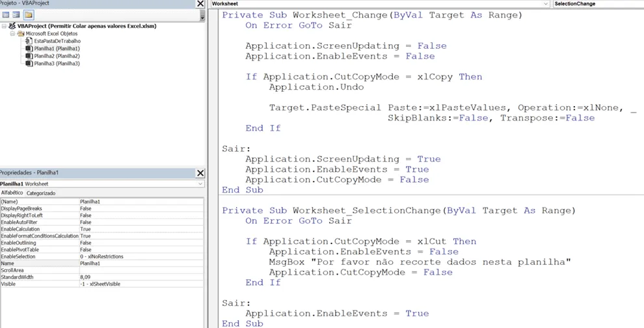
Task: Click the EnablePivotTable property row
Action: click(x=101, y=249)
